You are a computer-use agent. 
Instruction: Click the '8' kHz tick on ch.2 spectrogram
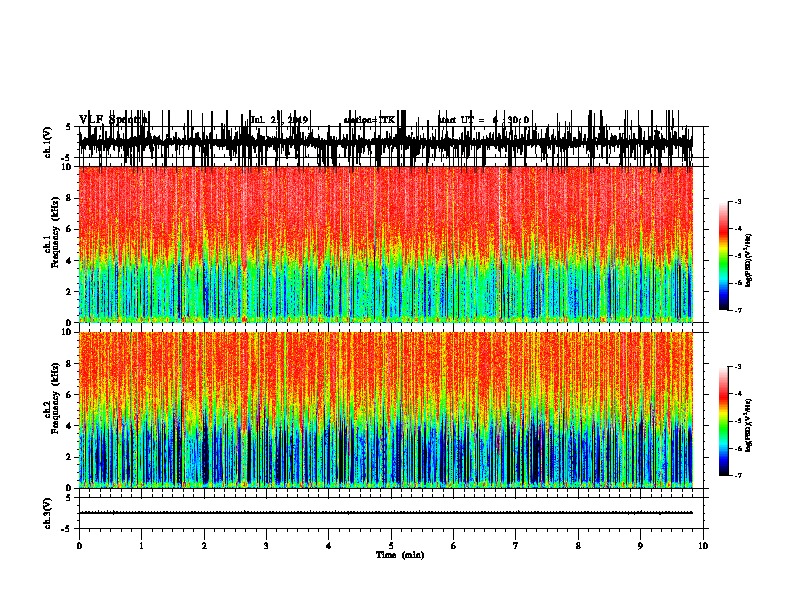[x=70, y=364]
